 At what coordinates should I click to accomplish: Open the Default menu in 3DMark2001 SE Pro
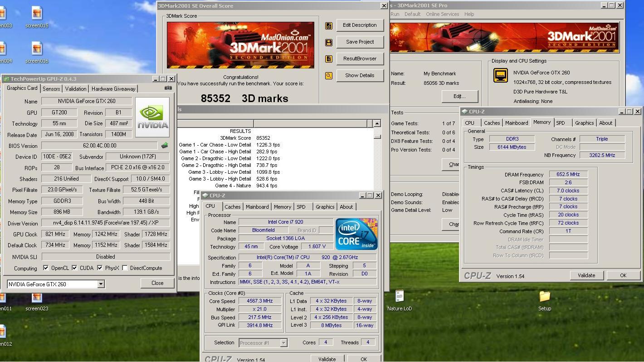pos(413,14)
